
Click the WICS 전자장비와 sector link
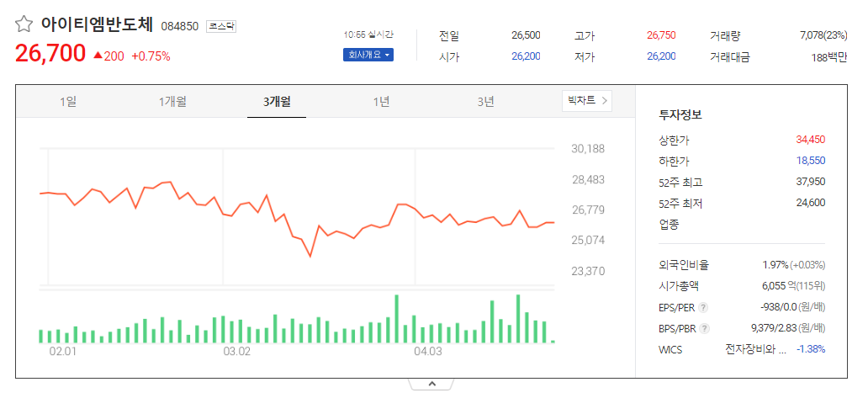tap(755, 349)
